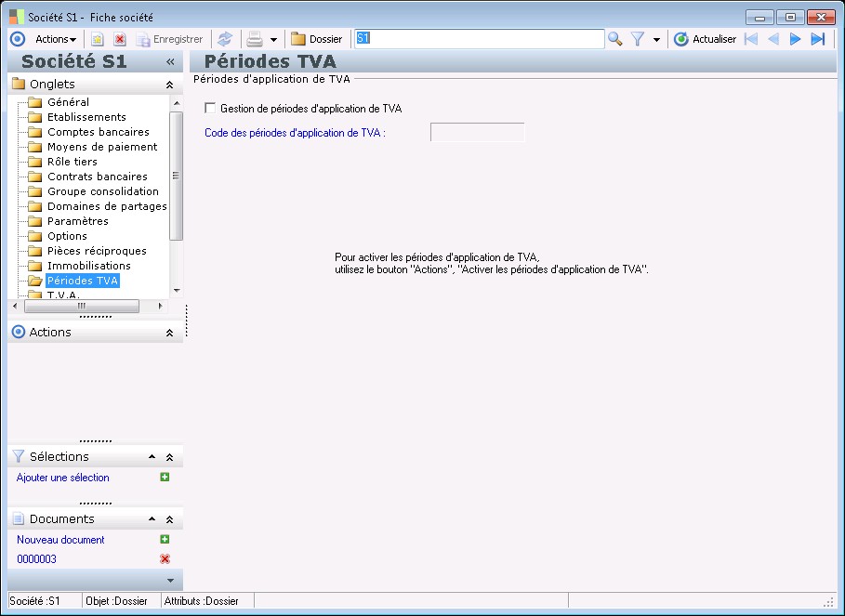Click the blue circle Actions icon in toolbar
This screenshot has height=616, width=845.
[18, 39]
